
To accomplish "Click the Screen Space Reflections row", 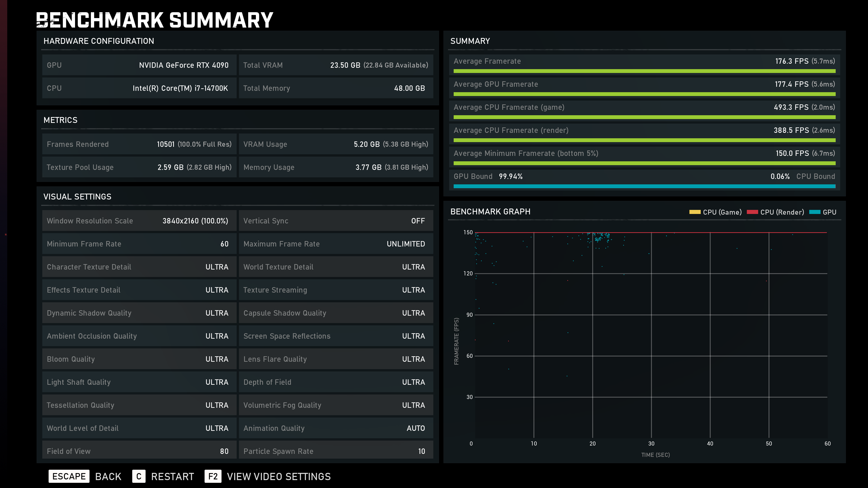I will pyautogui.click(x=336, y=336).
